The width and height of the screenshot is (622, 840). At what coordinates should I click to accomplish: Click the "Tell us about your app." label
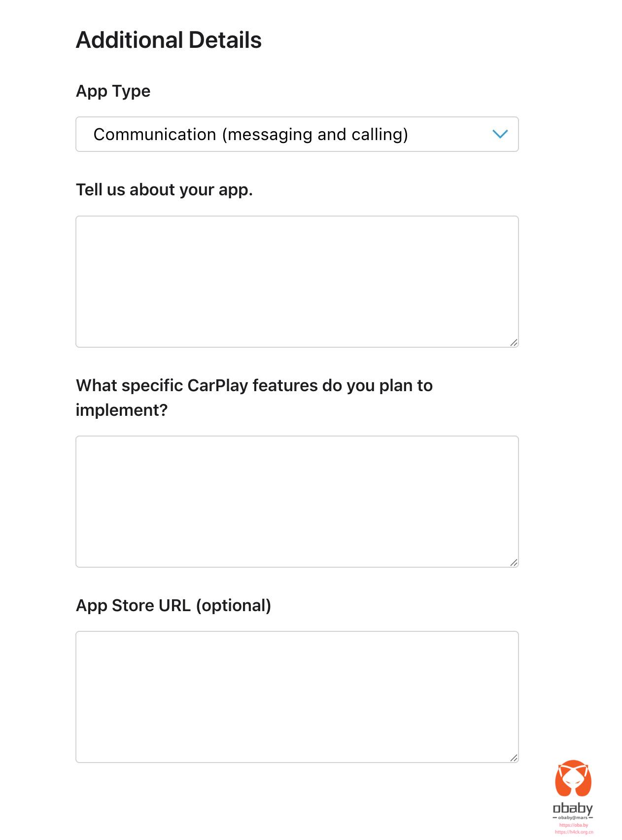tap(164, 189)
